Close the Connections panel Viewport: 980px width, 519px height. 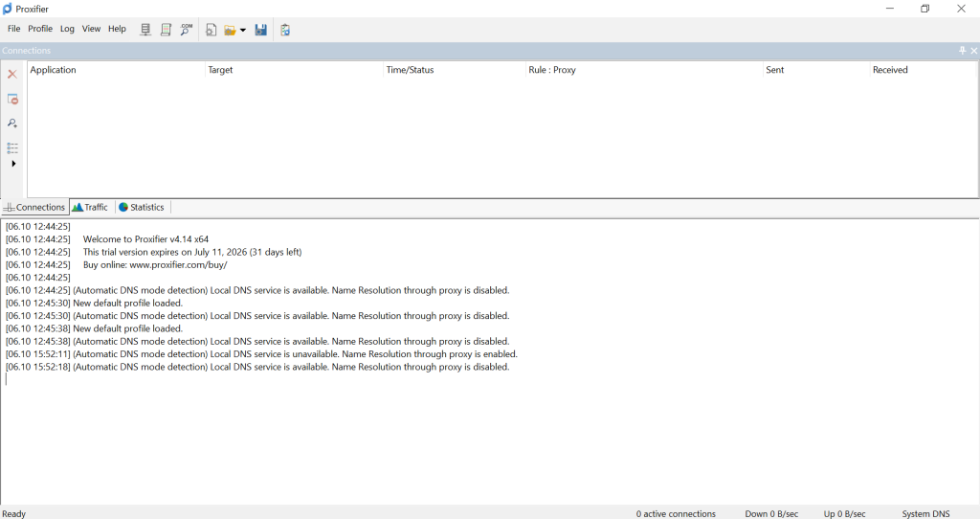pyautogui.click(x=973, y=51)
